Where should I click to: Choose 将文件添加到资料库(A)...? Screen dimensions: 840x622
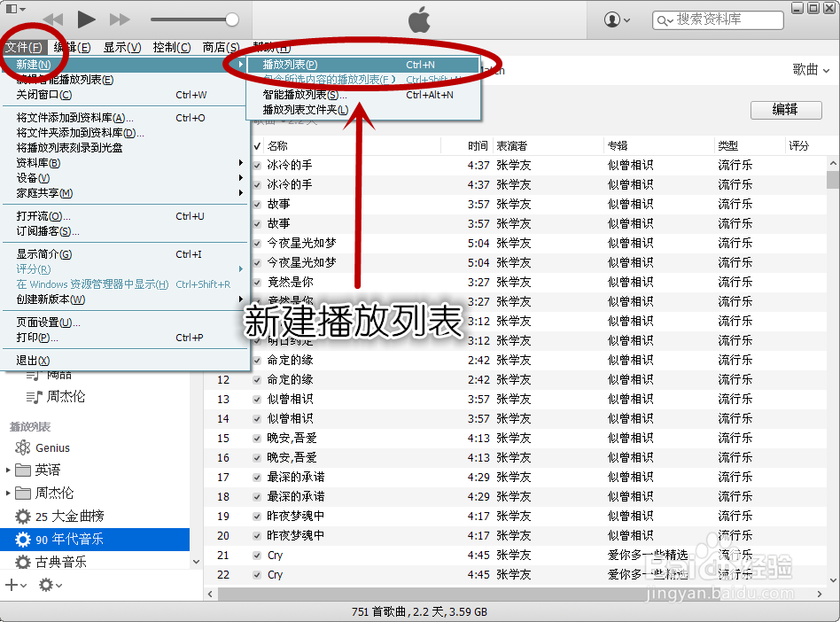[125, 118]
